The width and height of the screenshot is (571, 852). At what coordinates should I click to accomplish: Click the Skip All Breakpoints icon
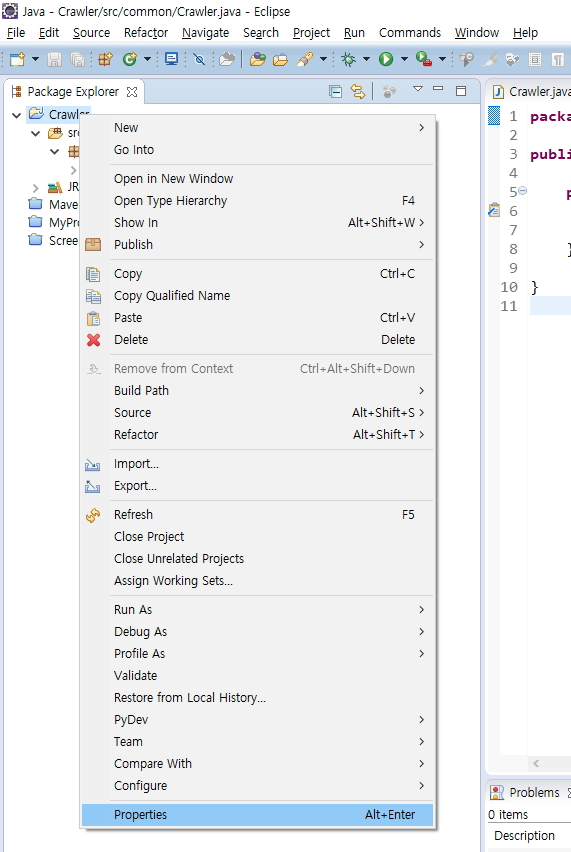tap(199, 59)
